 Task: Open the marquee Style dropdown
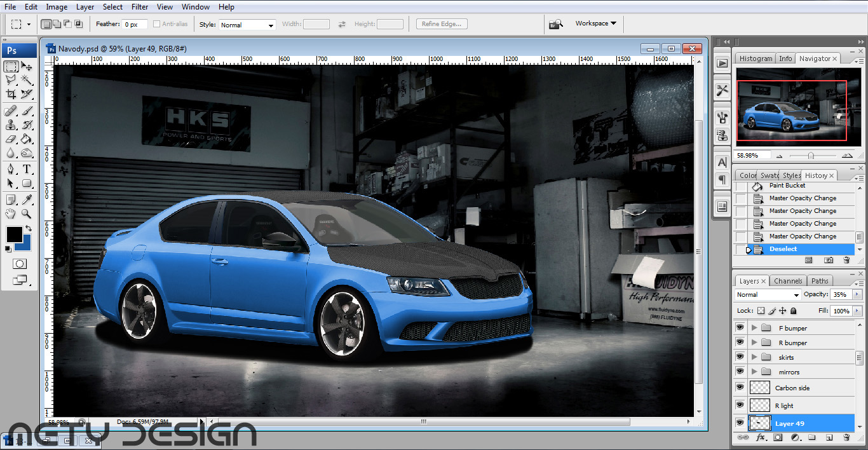[247, 25]
